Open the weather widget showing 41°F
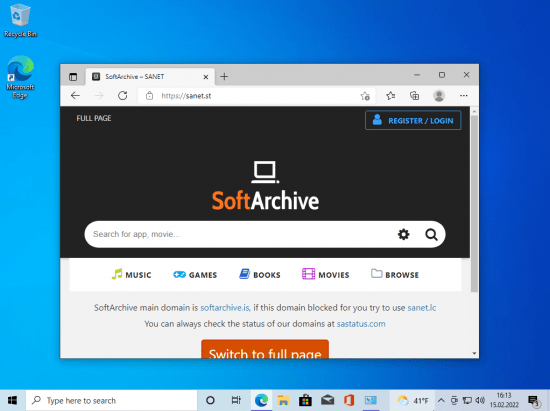 tap(413, 400)
